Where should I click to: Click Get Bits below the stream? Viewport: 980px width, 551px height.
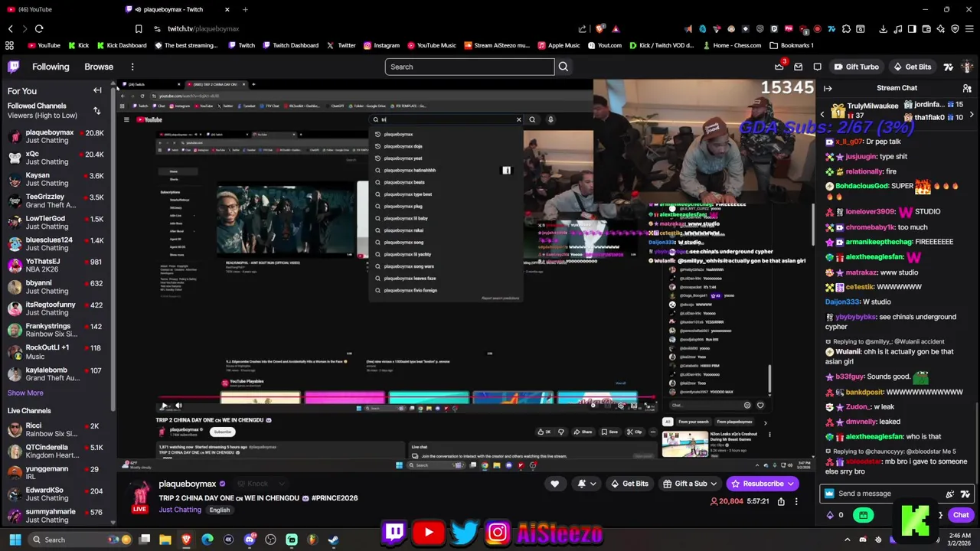coord(629,484)
